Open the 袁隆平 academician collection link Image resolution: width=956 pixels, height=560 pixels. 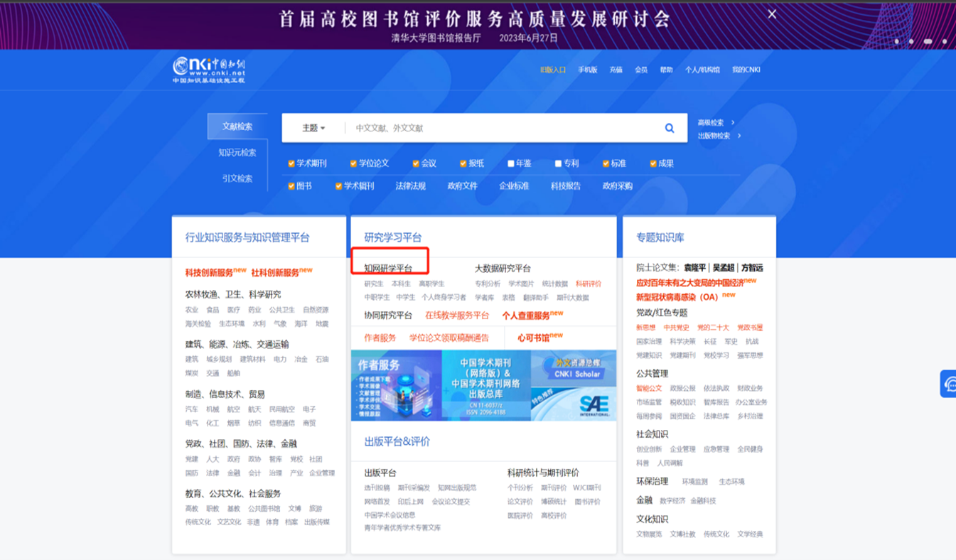[x=696, y=268]
